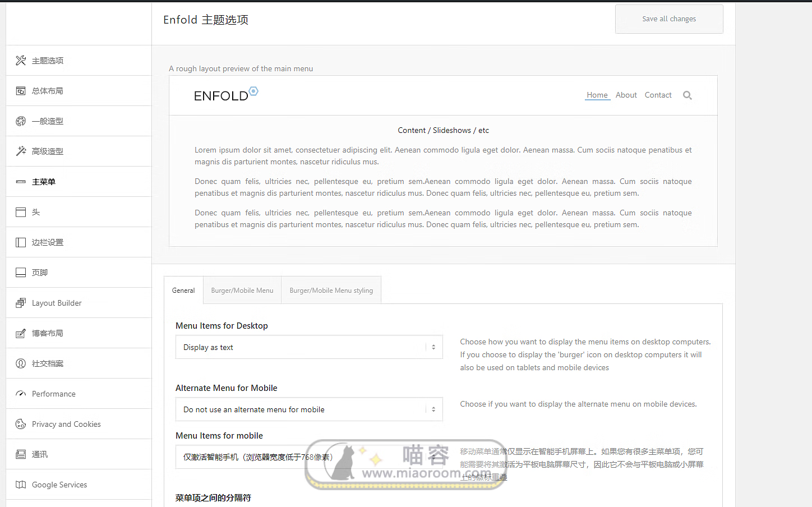Click Contact link in menu preview
This screenshot has width=812, height=507.
pos(658,95)
